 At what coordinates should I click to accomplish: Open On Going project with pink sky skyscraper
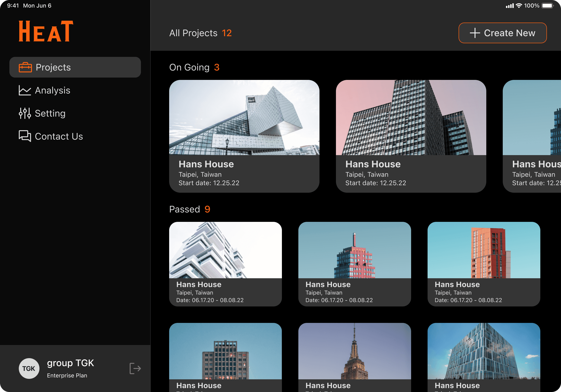[x=411, y=136]
